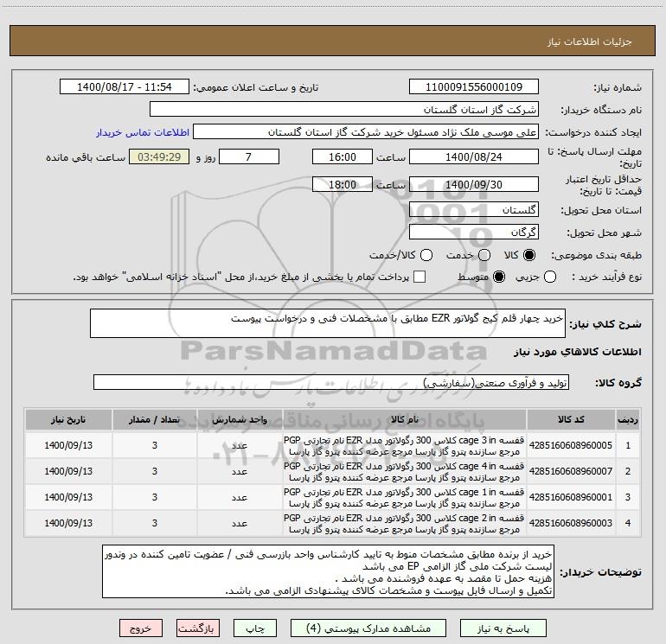The width and height of the screenshot is (666, 644).
Task: Click item code 4285160608960001
Action: point(571,497)
